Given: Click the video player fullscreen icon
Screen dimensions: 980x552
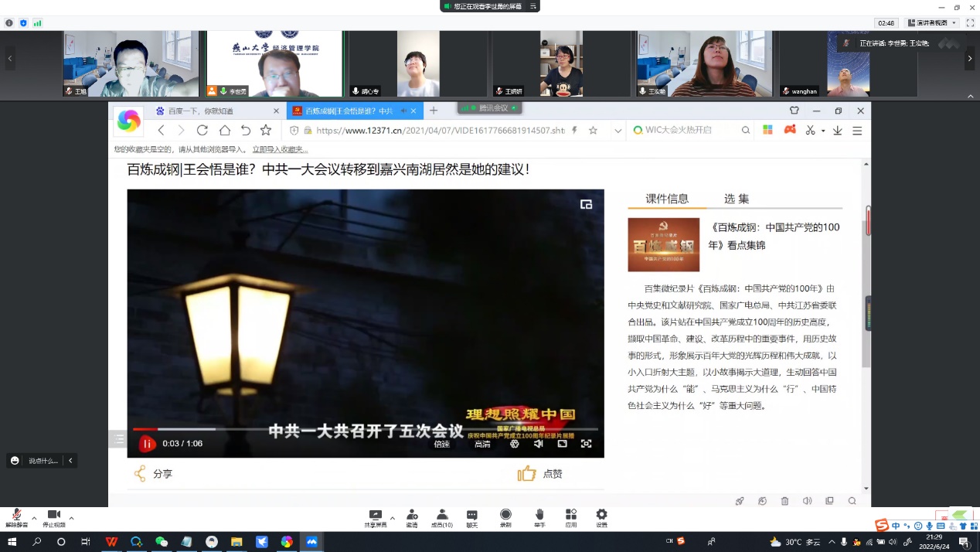Looking at the screenshot, I should point(586,444).
